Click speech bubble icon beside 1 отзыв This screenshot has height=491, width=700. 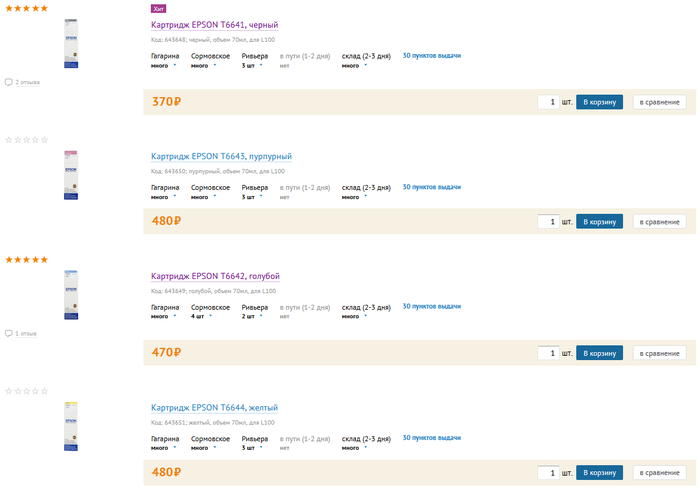point(8,333)
